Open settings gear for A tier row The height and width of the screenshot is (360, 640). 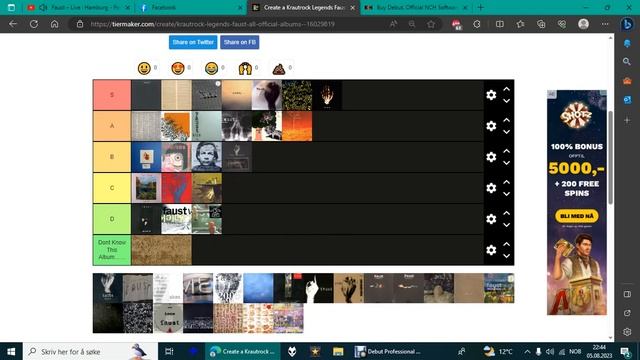491,126
